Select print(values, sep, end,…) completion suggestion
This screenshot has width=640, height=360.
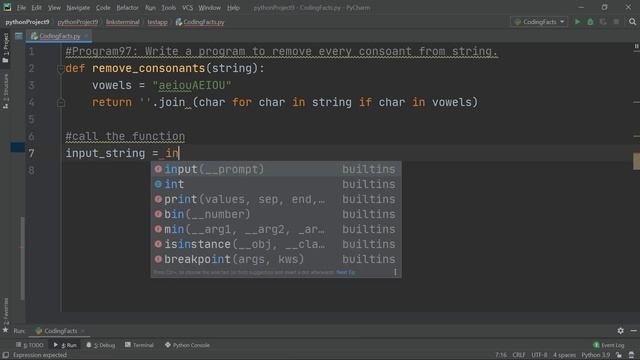(276, 199)
